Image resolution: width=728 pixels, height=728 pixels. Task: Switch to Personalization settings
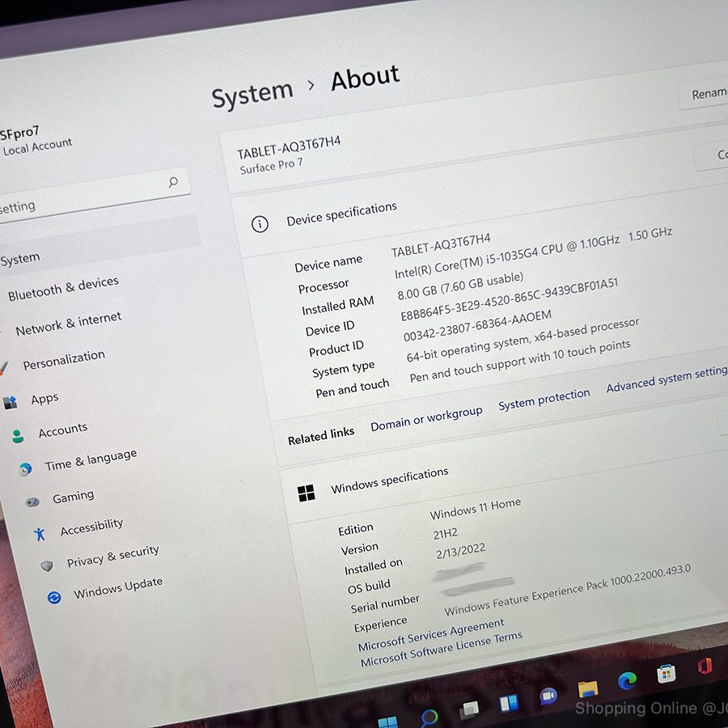64,360
